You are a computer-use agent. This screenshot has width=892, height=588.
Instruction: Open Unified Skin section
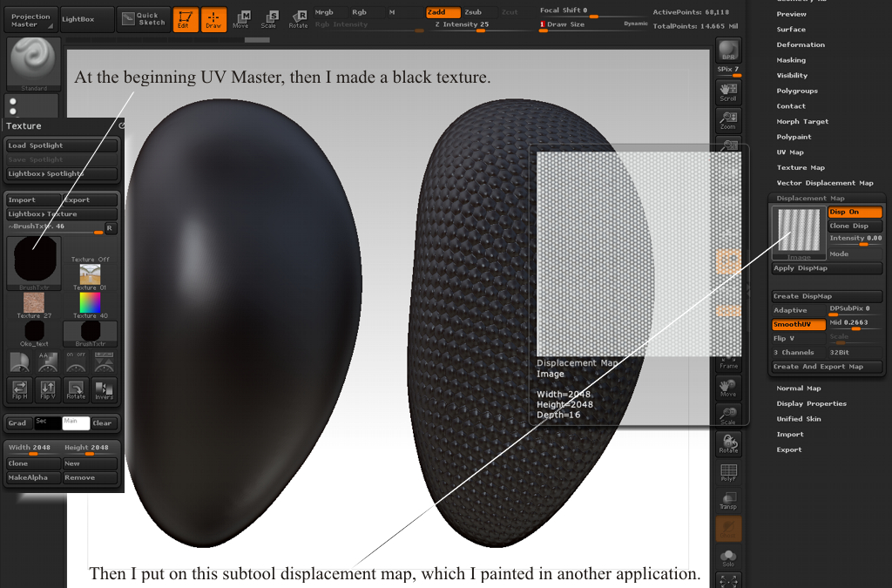click(x=798, y=419)
